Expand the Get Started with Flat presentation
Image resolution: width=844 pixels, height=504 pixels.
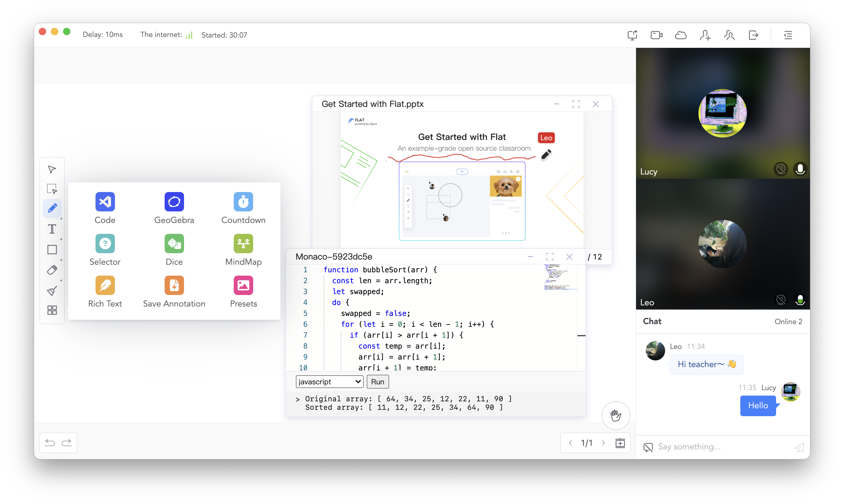576,104
